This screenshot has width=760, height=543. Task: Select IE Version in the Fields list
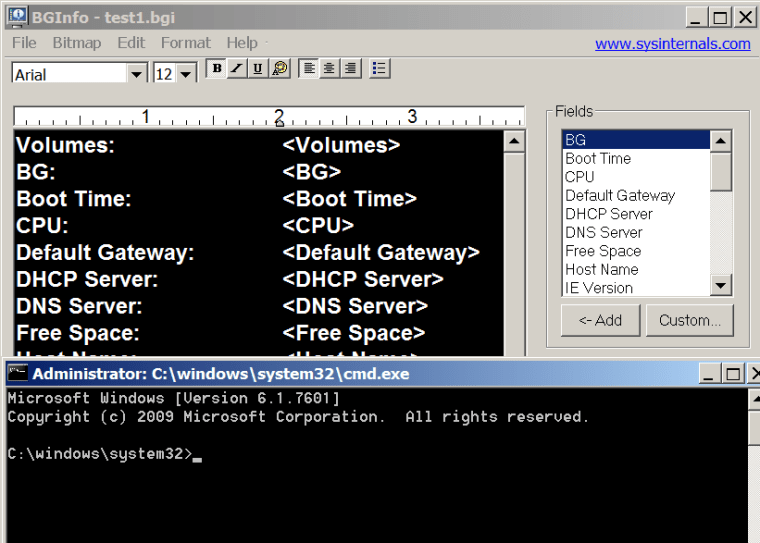click(636, 287)
